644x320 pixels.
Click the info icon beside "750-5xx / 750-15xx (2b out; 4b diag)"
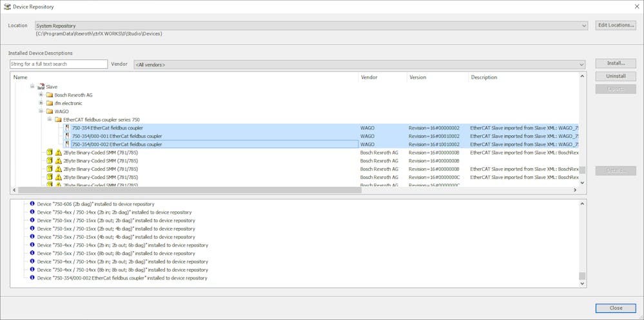32,229
